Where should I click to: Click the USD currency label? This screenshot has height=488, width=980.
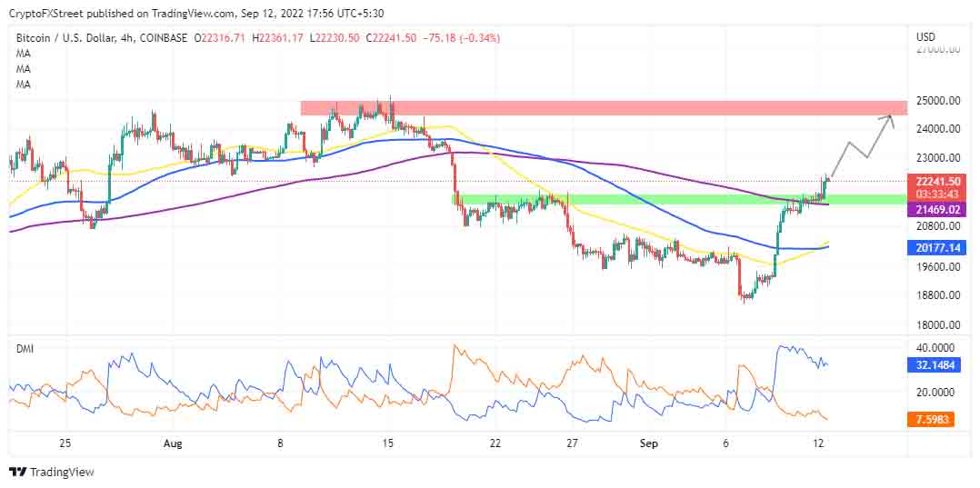coord(925,37)
